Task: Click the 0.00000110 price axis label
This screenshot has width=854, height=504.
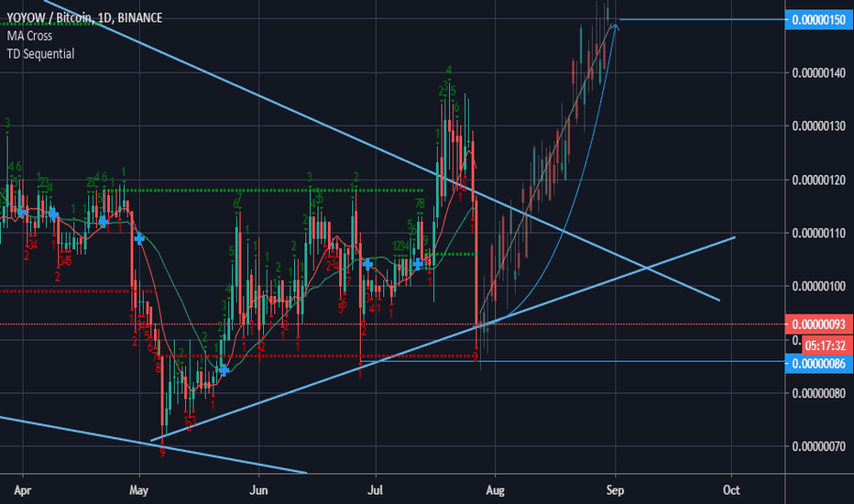Action: click(818, 233)
